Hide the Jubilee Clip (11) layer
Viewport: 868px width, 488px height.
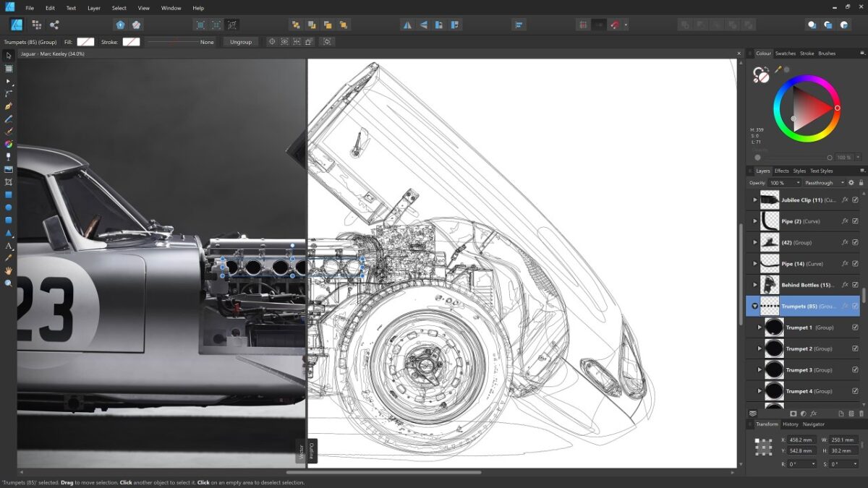[x=855, y=200]
